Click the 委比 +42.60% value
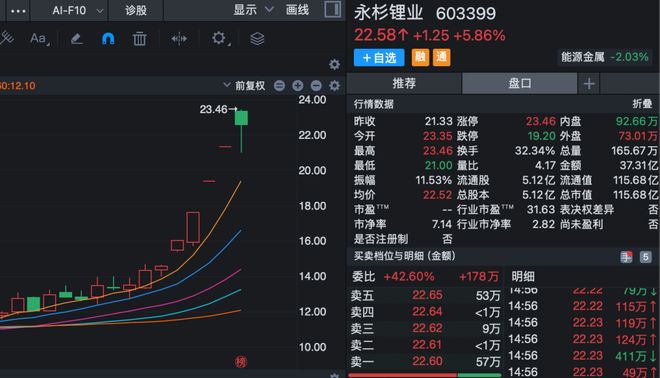Viewport: 660px width, 378px height. coord(409,277)
